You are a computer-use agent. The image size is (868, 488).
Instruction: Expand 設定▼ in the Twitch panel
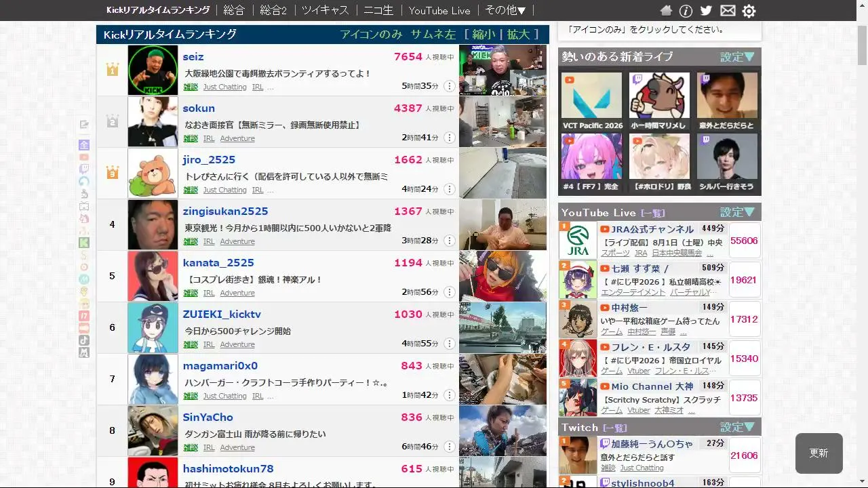pyautogui.click(x=737, y=427)
